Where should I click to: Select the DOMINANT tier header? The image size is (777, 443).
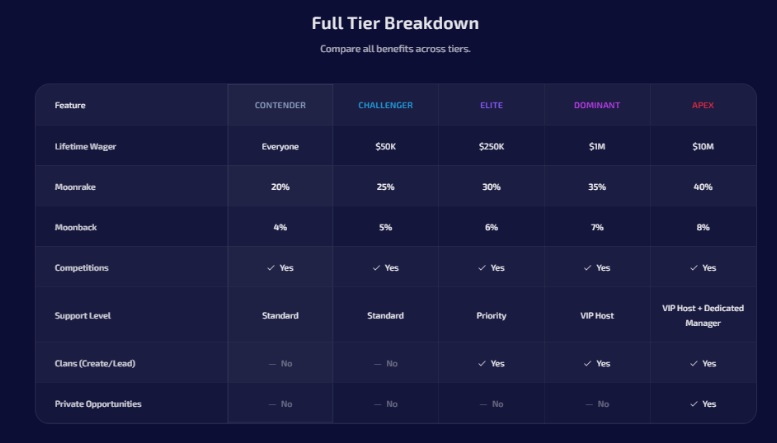(597, 105)
